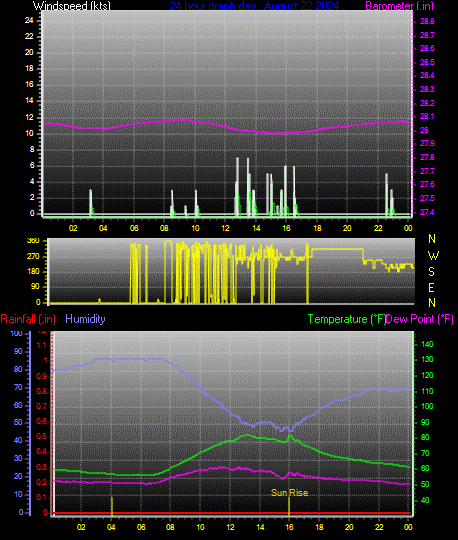Click the 28.5 barometer axis value
458x540 pixels.
pyautogui.click(x=427, y=62)
